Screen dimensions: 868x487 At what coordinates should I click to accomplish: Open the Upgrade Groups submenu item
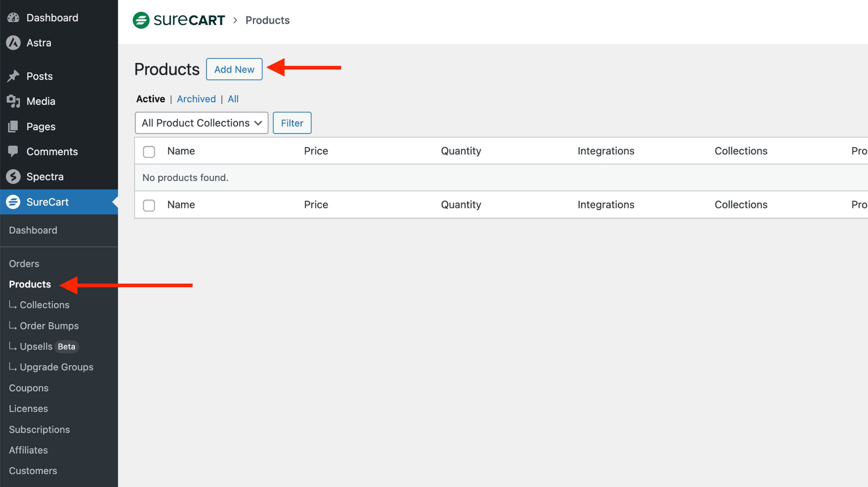tap(57, 367)
